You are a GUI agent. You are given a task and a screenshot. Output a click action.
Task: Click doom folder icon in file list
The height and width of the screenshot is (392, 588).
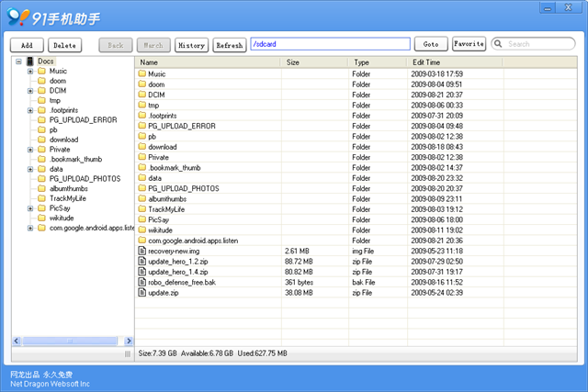click(142, 84)
